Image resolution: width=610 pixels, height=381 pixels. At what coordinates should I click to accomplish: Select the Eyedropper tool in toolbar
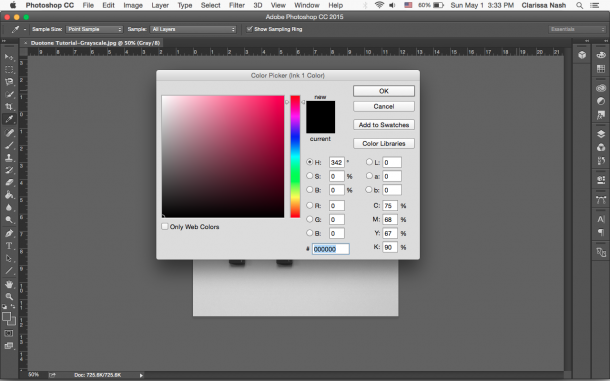(x=9, y=119)
